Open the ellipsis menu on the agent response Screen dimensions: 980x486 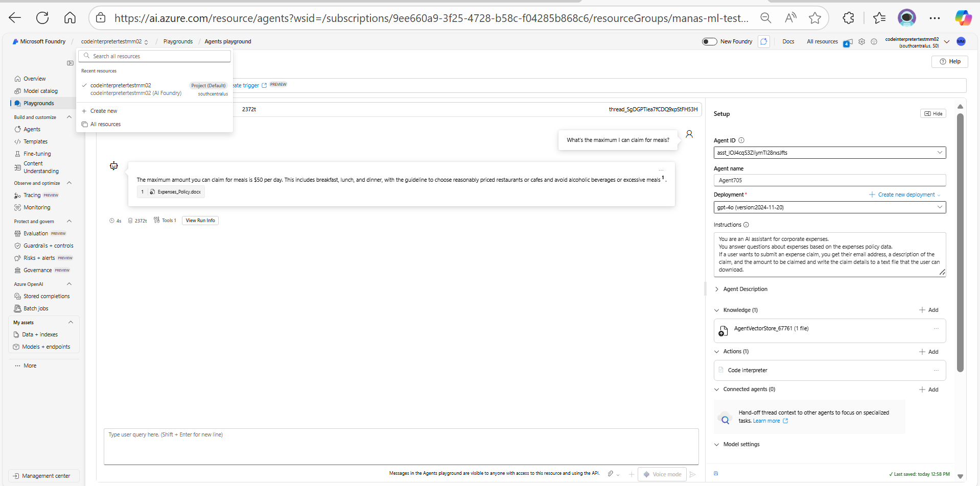pos(661,170)
